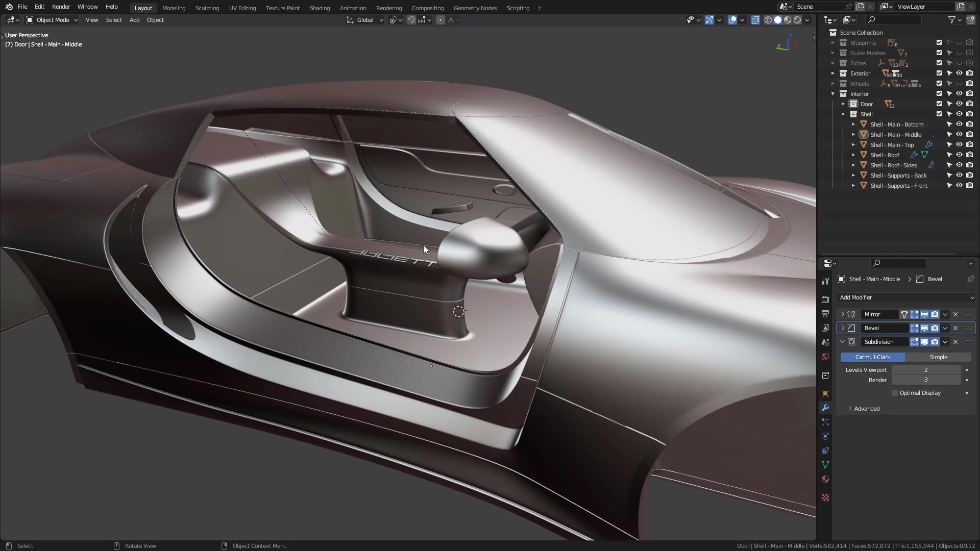This screenshot has height=551, width=980.
Task: Open the Particles properties tab
Action: (x=825, y=422)
